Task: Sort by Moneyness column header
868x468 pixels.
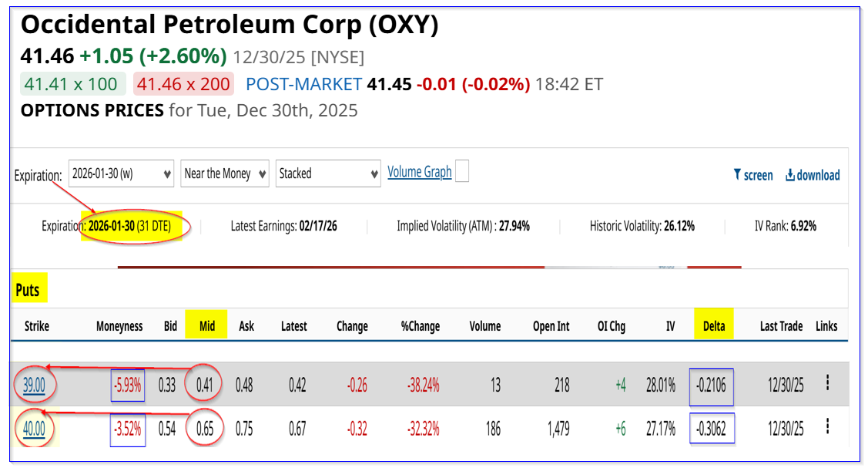Action: point(119,326)
